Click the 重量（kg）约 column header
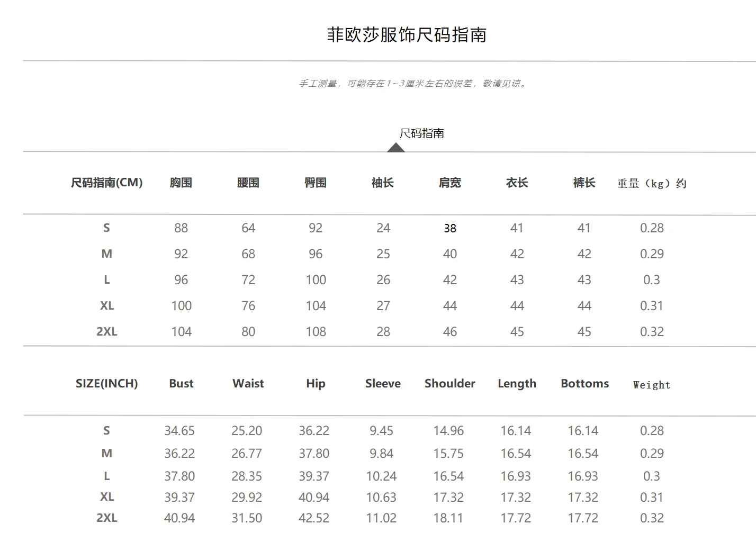The height and width of the screenshot is (551, 756). (x=652, y=184)
